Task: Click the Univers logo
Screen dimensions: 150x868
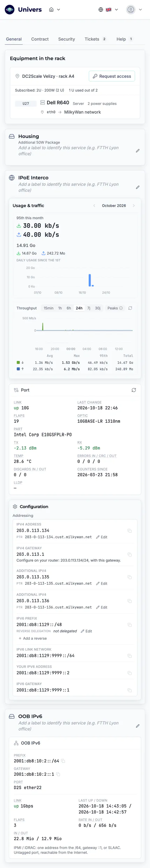Action: (23, 9)
